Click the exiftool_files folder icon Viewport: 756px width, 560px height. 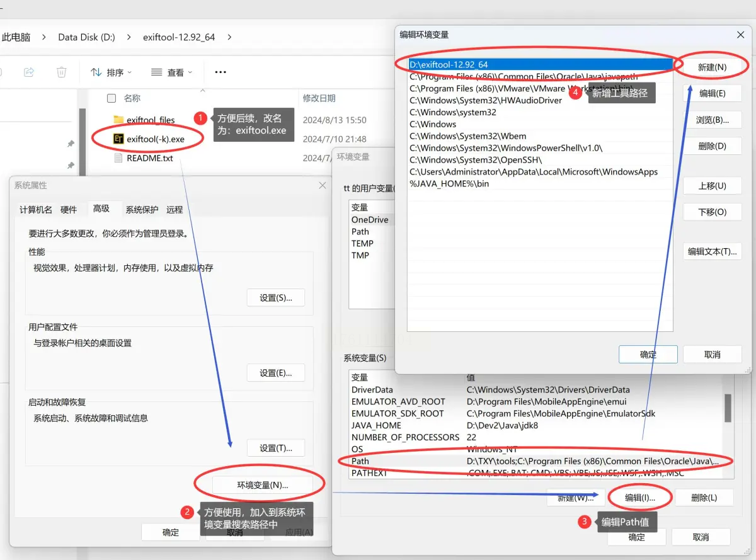point(118,120)
